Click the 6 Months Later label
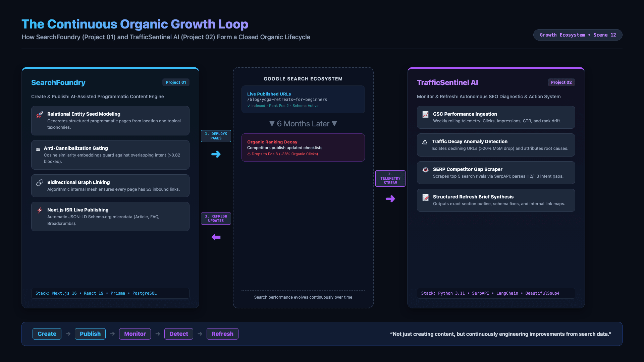The width and height of the screenshot is (644, 362). [x=303, y=124]
